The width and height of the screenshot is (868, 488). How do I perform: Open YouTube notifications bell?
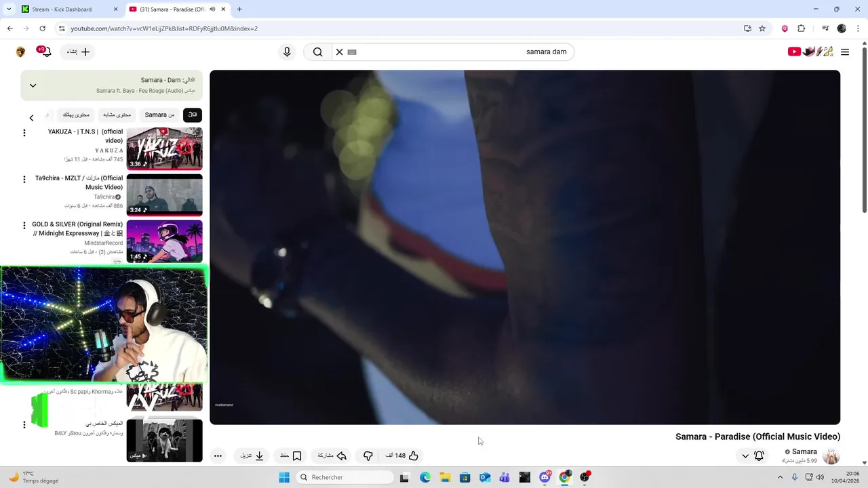[x=45, y=52]
